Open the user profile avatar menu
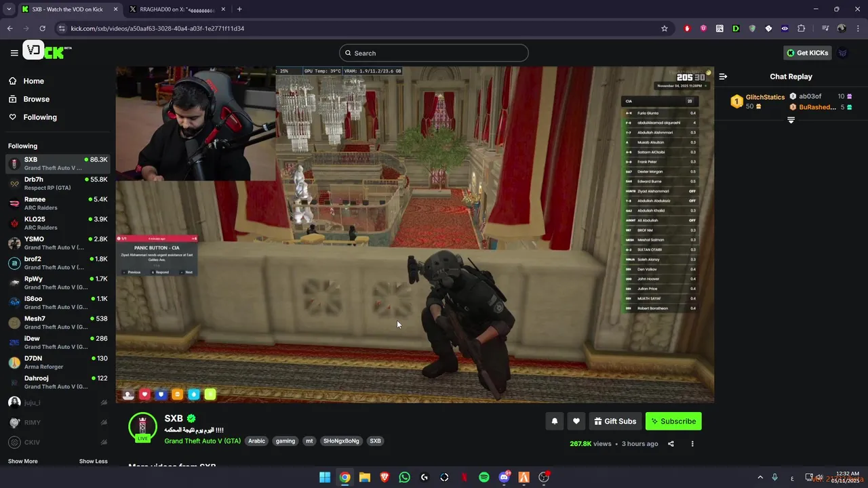 click(x=843, y=53)
